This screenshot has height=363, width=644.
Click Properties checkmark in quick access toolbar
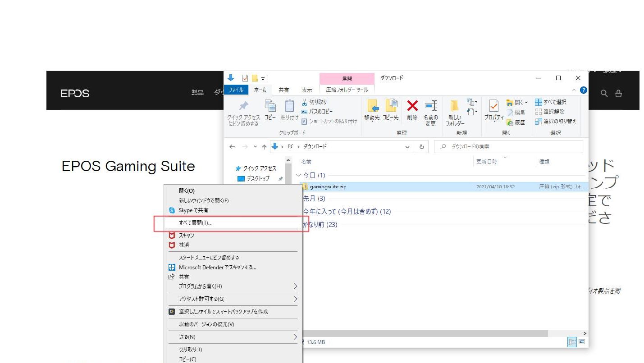click(x=245, y=78)
